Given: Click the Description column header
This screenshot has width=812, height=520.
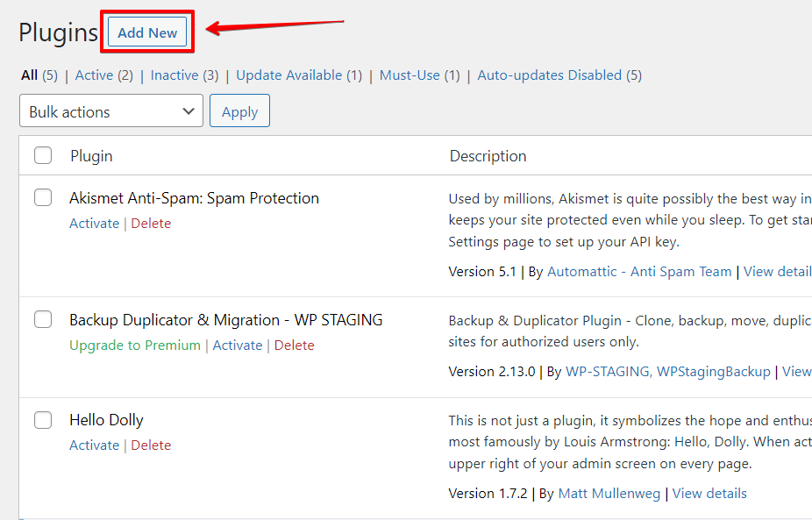Looking at the screenshot, I should coord(488,156).
